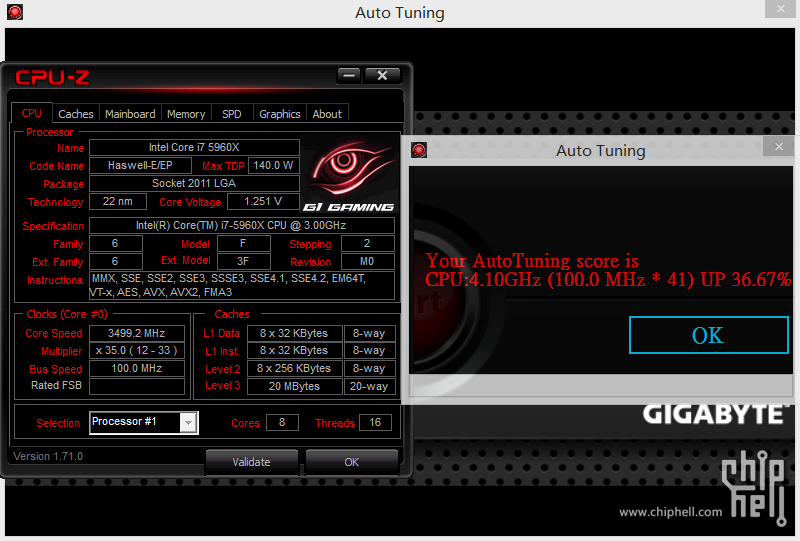Click the Max TDP value '140.0 W'

click(x=273, y=165)
